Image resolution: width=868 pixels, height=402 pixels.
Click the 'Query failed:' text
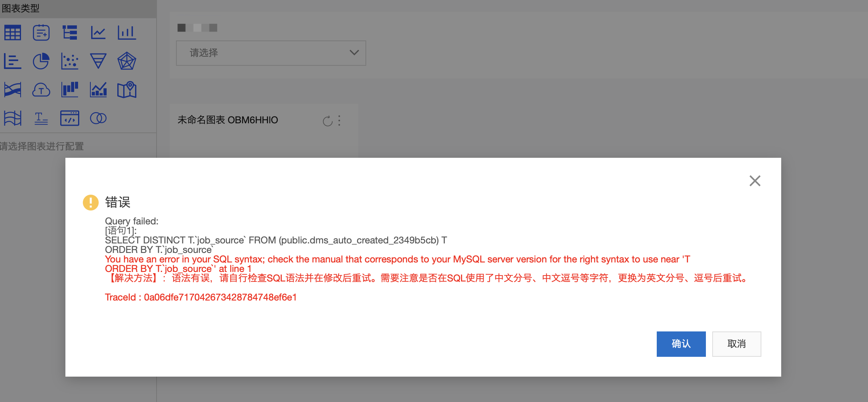(x=132, y=221)
